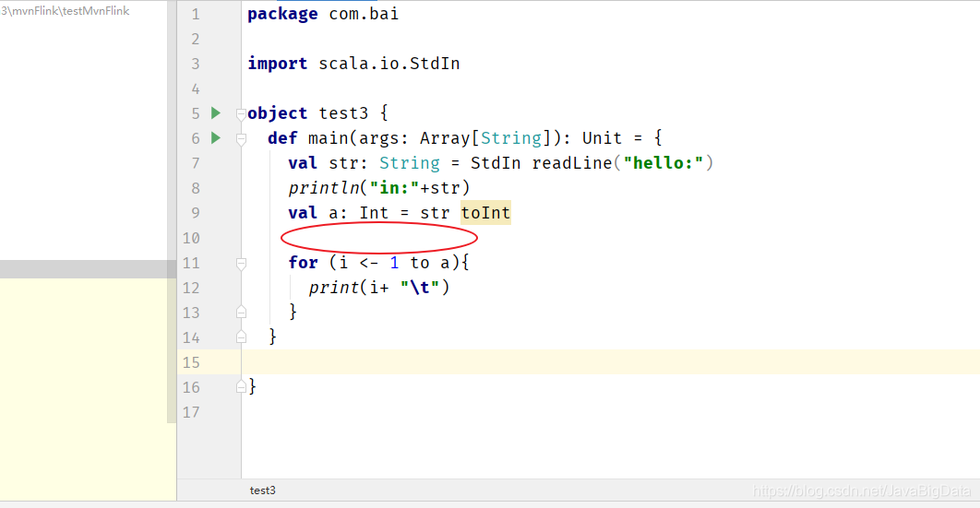This screenshot has height=508, width=980.
Task: Click line number 10 in gutter
Action: 191,238
